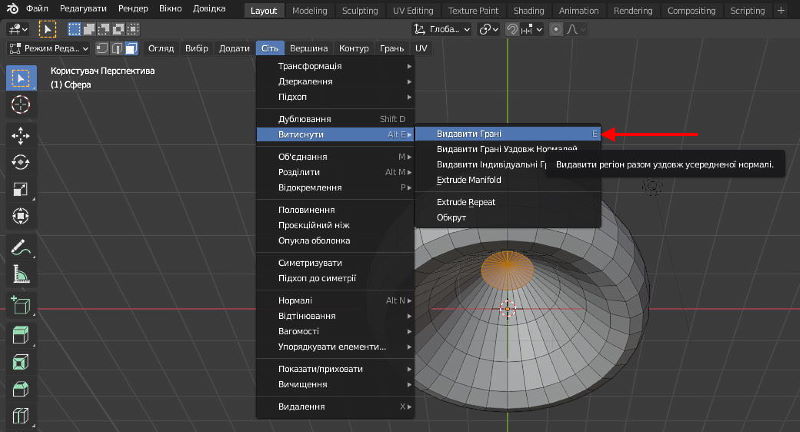Choose Симетризувати entry
Viewport: 800px width, 432px height.
(x=336, y=263)
